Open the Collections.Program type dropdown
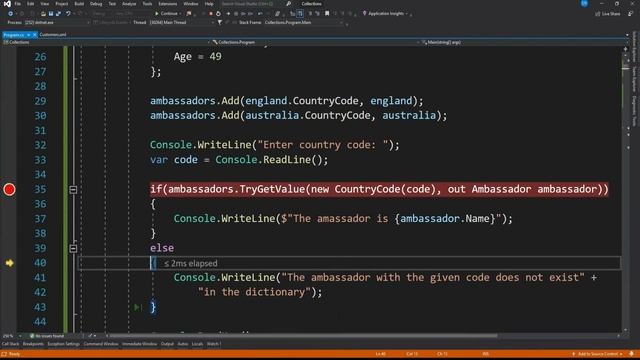This screenshot has width=640, height=360. [316, 42]
